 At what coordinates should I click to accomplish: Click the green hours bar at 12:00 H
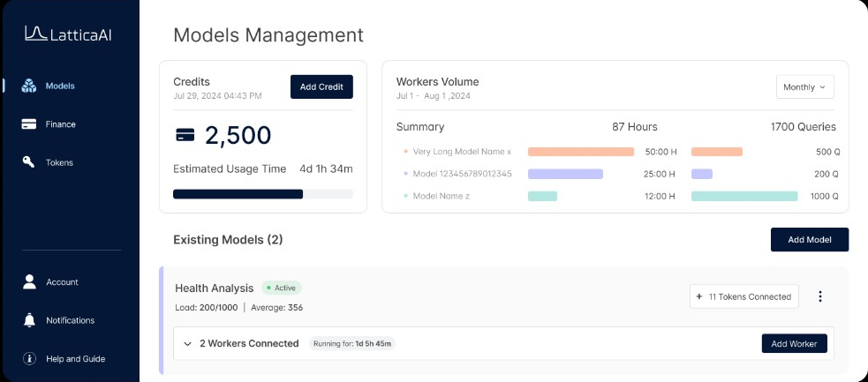(x=542, y=196)
